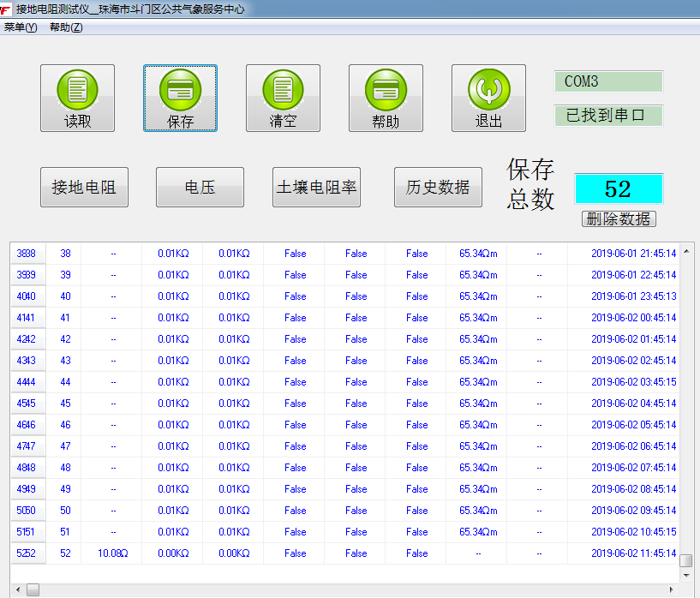Click the vertical scrollbar thumb of the table

[685, 560]
